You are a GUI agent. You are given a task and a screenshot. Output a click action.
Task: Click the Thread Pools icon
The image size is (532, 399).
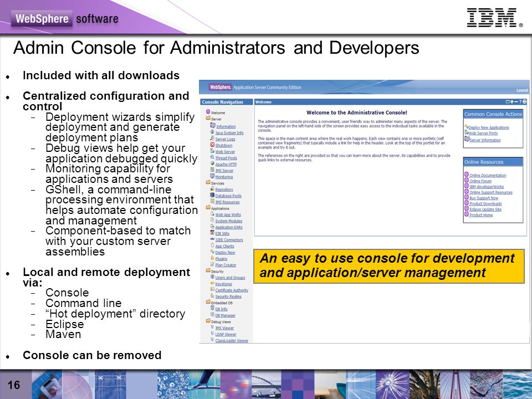coord(212,157)
